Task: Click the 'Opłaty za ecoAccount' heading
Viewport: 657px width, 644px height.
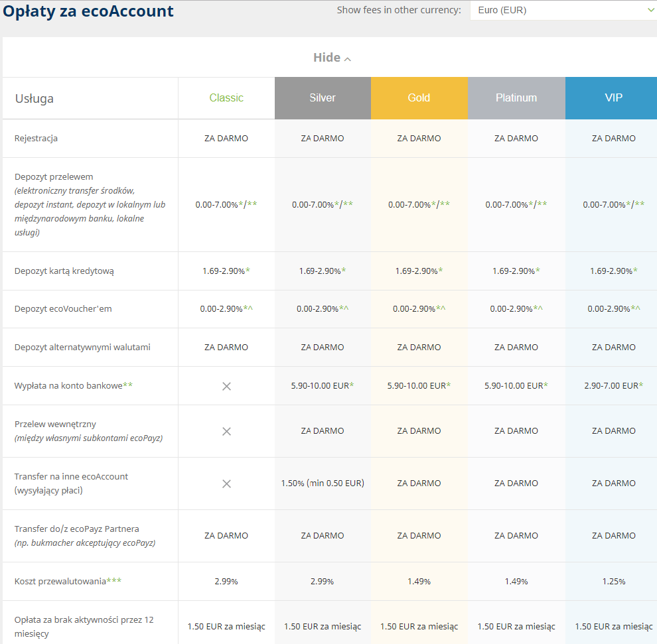Action: 88,11
